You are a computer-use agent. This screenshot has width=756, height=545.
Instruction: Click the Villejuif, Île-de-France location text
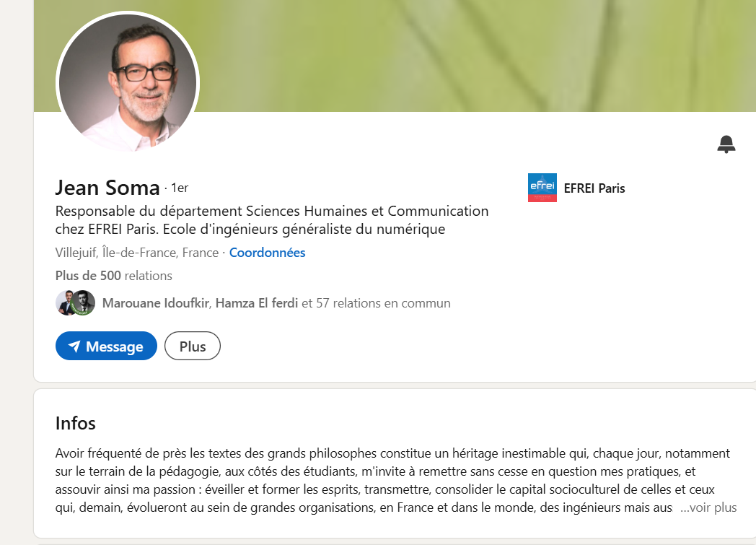tap(137, 253)
